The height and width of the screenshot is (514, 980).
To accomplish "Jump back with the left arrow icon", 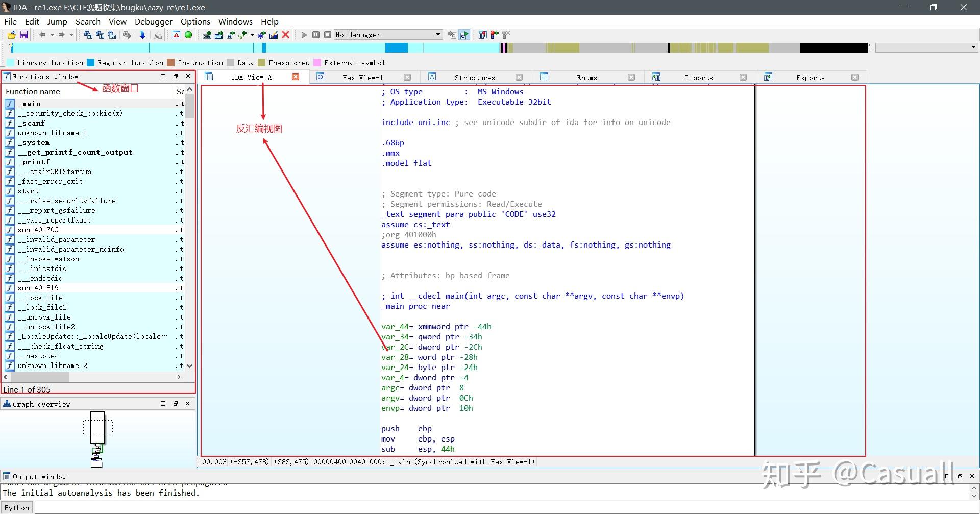I will coord(42,35).
